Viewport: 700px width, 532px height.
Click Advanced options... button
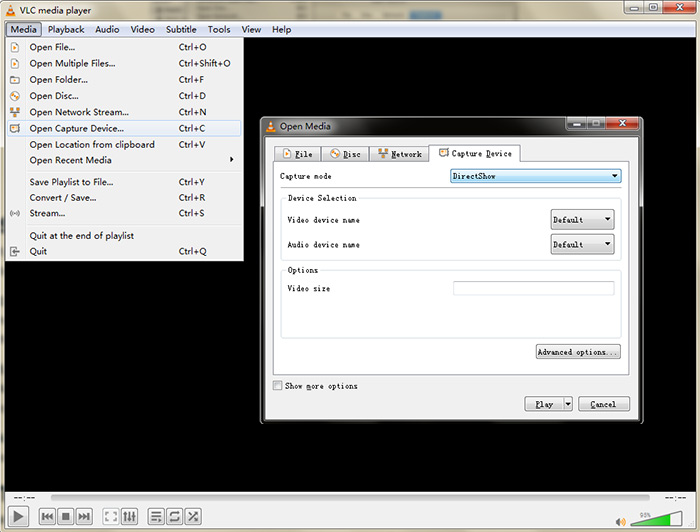coord(578,352)
